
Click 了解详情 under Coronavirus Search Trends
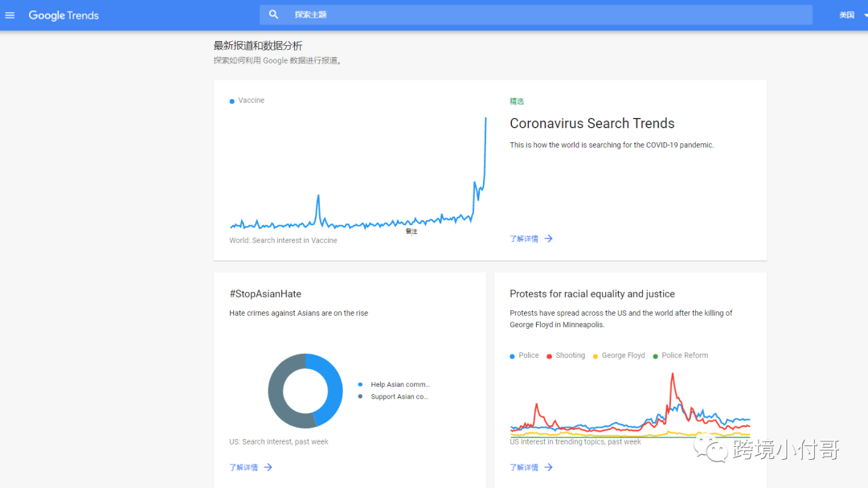click(524, 239)
